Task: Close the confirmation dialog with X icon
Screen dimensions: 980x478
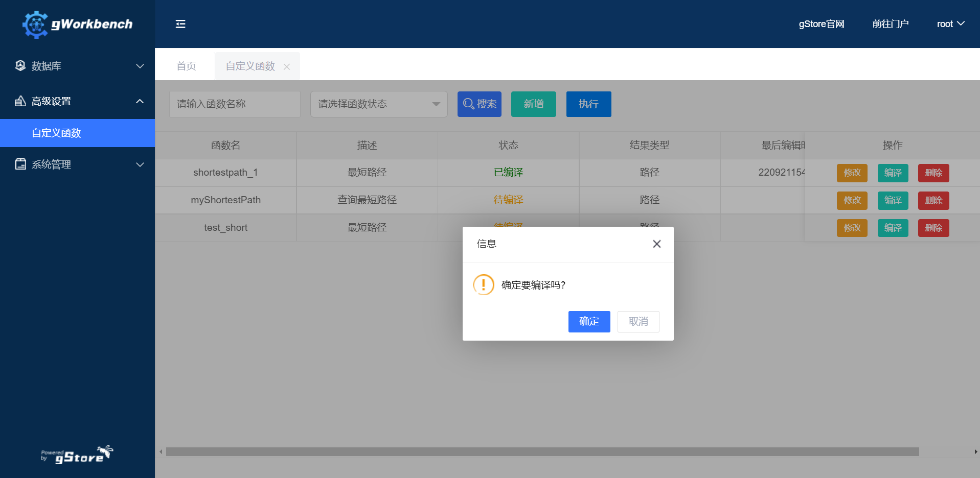Action: coord(656,244)
